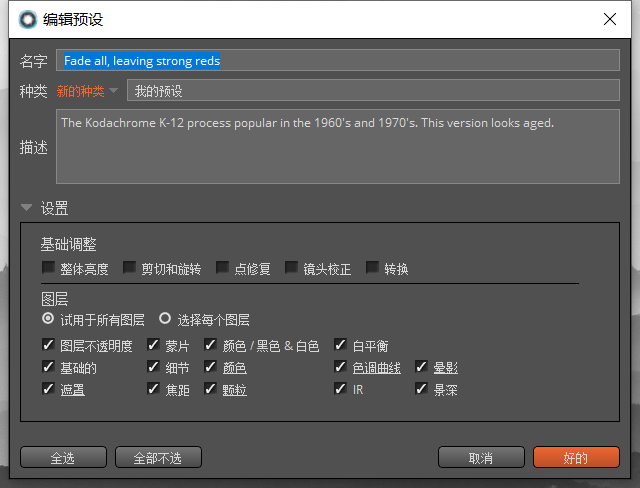Click into the 描述 description text area
This screenshot has width=640, height=488.
[338, 147]
